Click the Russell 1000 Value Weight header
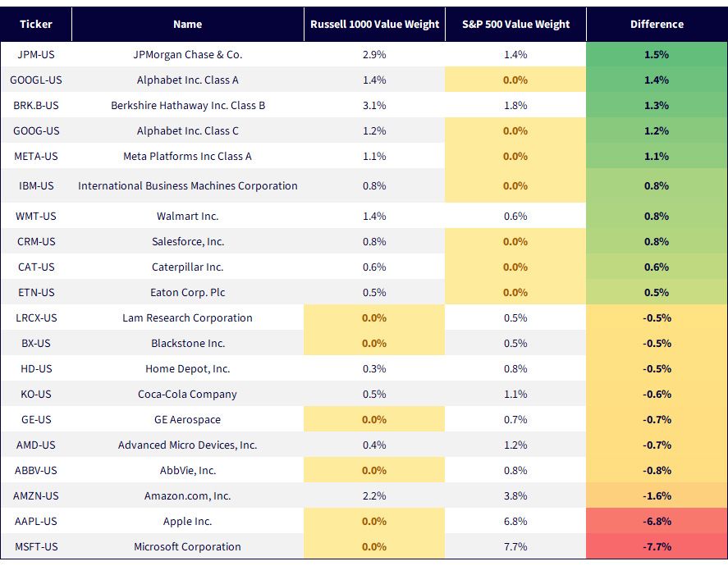This screenshot has height=566, width=728. [374, 24]
